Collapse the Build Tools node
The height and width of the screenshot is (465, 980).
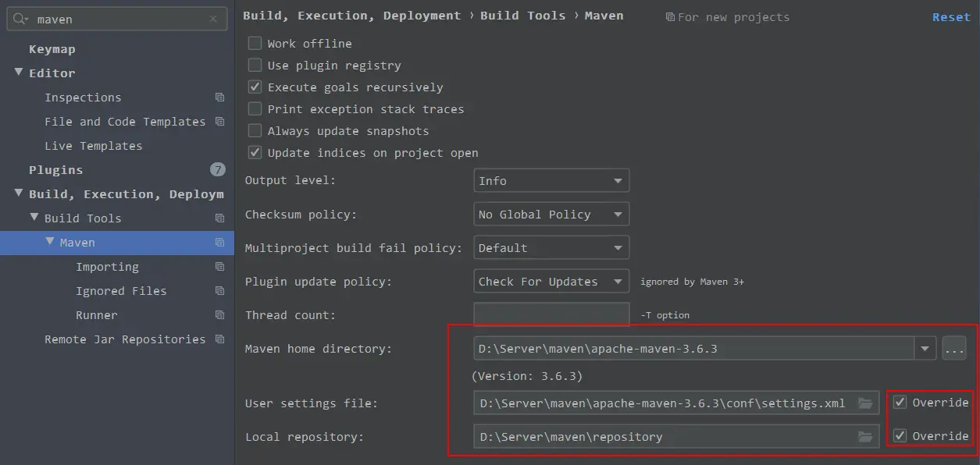coord(34,218)
